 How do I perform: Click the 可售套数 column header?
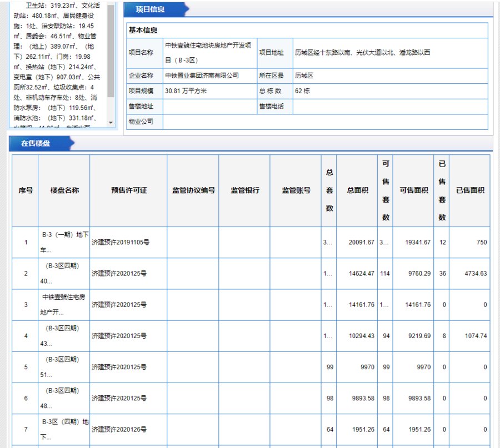tap(386, 190)
